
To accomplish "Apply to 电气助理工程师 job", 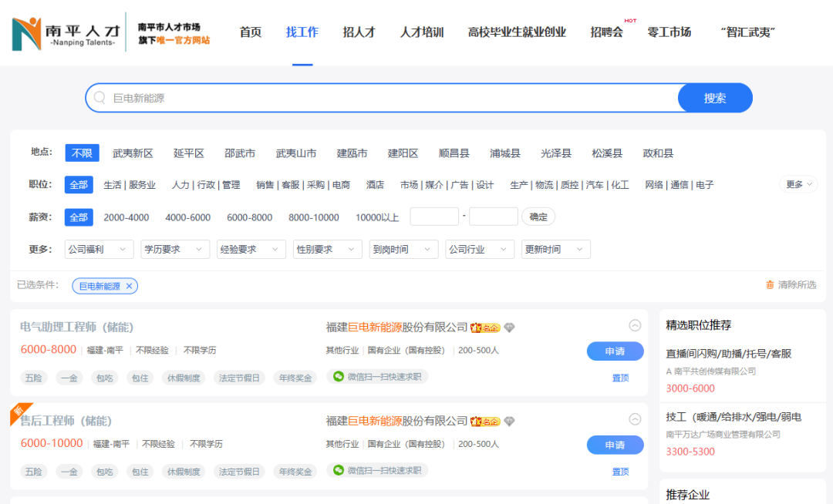I will tap(615, 351).
